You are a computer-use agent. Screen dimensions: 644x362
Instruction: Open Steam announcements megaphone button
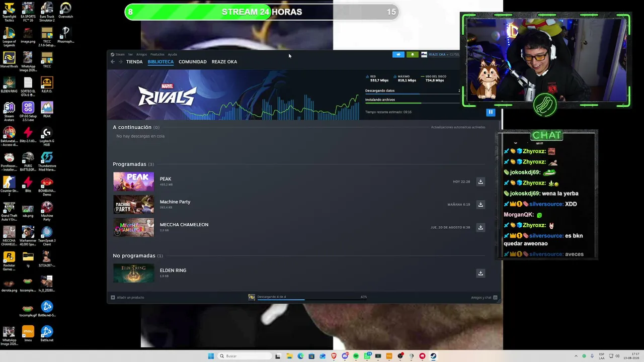(398, 54)
